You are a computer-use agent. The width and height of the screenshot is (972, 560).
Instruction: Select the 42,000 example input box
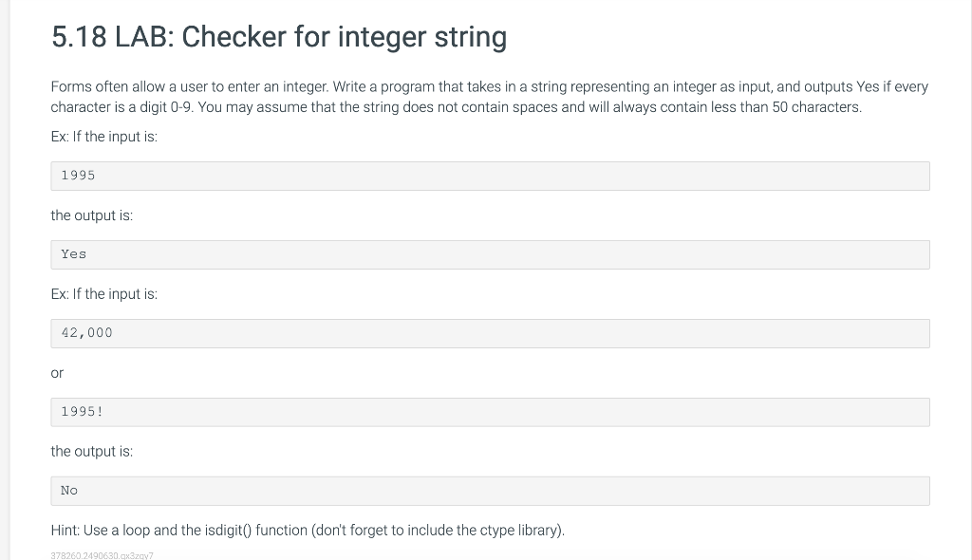pos(491,334)
